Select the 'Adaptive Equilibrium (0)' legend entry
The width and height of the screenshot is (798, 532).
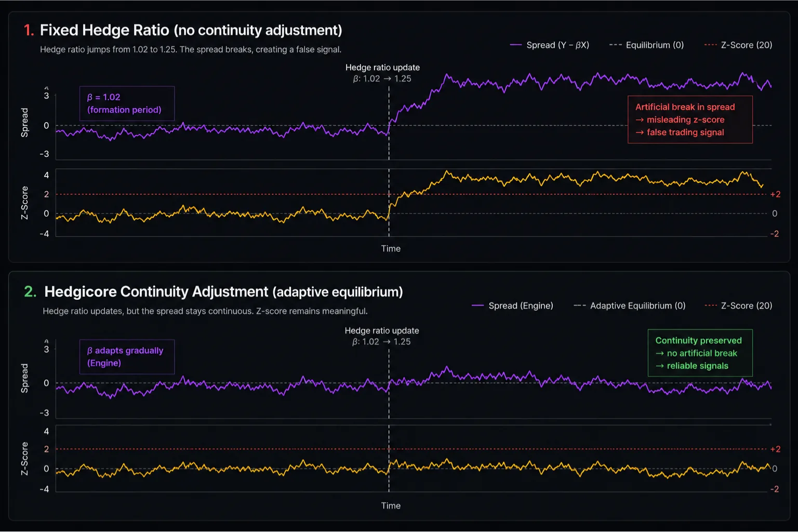(630, 306)
